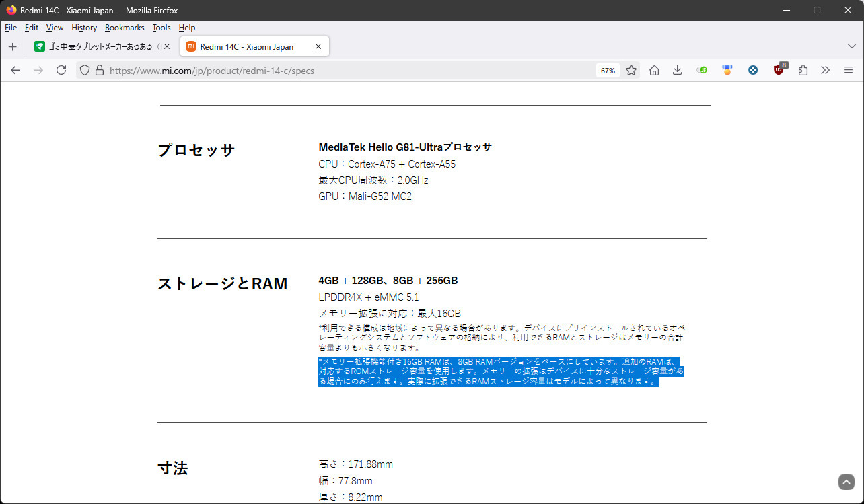Click the medal badge extension icon

pos(727,70)
